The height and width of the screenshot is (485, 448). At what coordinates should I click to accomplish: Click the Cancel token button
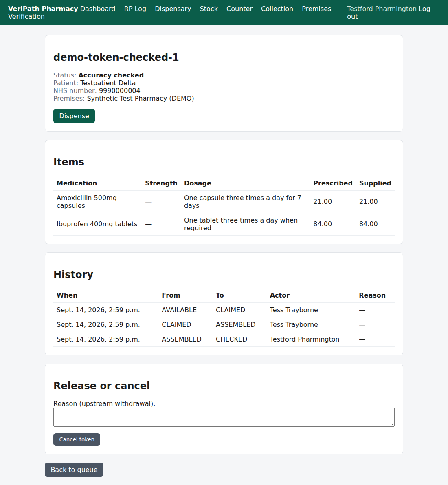click(77, 439)
